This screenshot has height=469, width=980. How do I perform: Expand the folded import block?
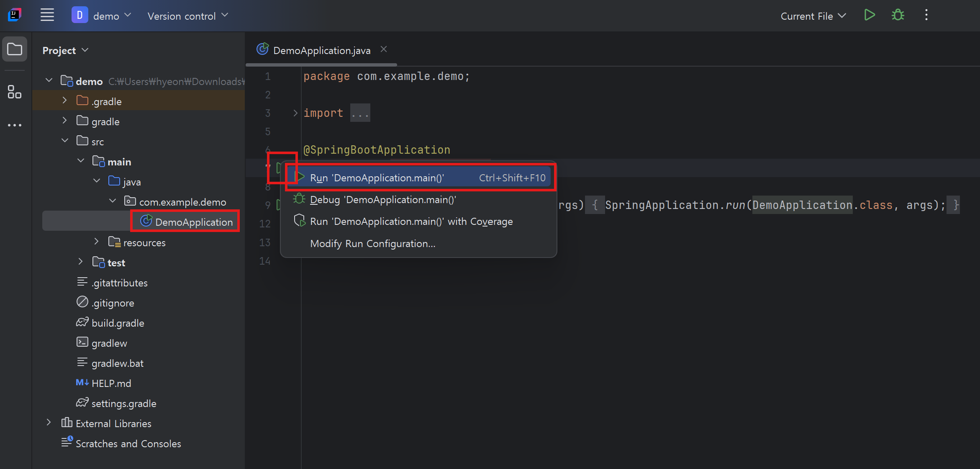(x=295, y=113)
